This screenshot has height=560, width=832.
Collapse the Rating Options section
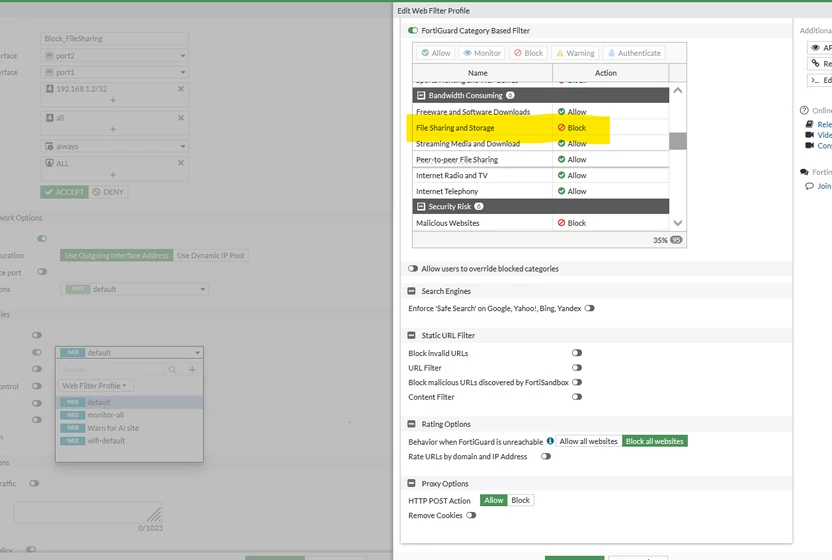[411, 424]
